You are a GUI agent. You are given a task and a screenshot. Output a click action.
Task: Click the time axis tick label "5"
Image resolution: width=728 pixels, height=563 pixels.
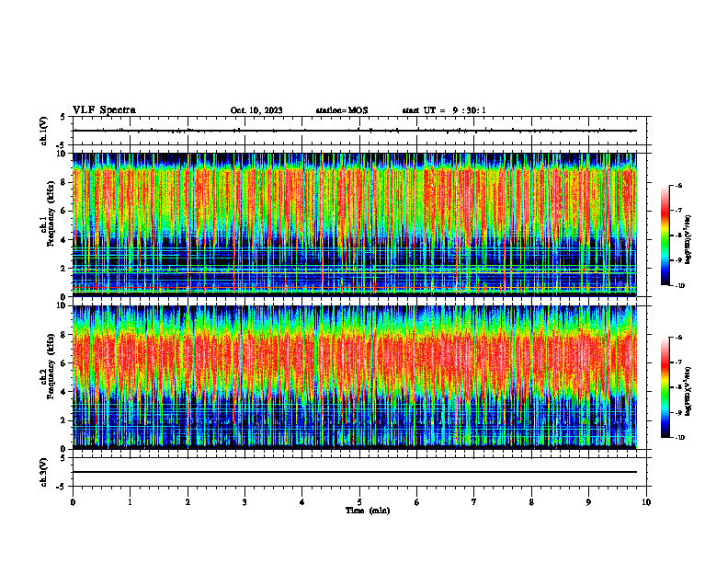coord(359,502)
